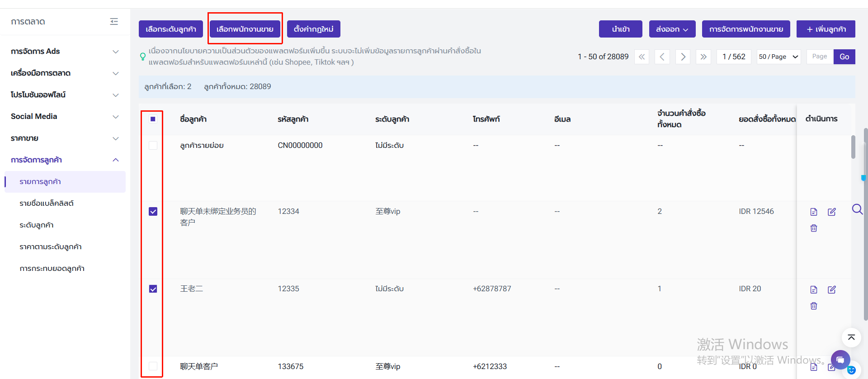Click the back-to-top arrow button
This screenshot has width=868, height=379.
point(851,337)
